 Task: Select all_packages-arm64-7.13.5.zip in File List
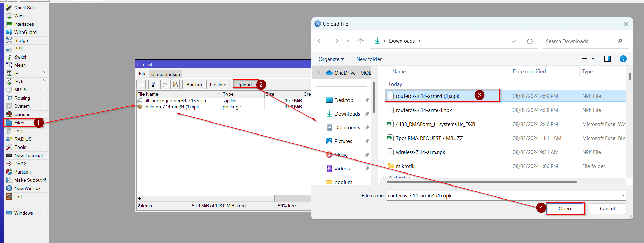coord(224,101)
